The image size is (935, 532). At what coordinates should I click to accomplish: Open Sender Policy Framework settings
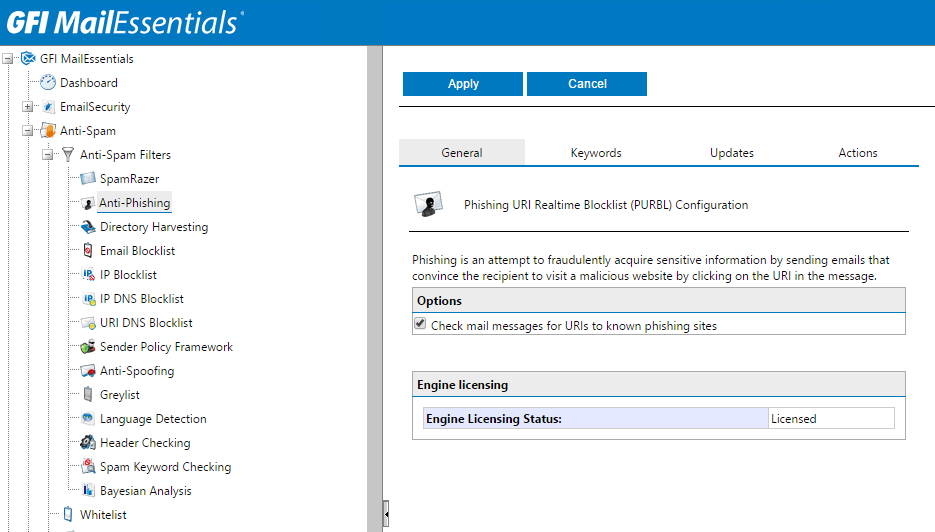click(166, 347)
